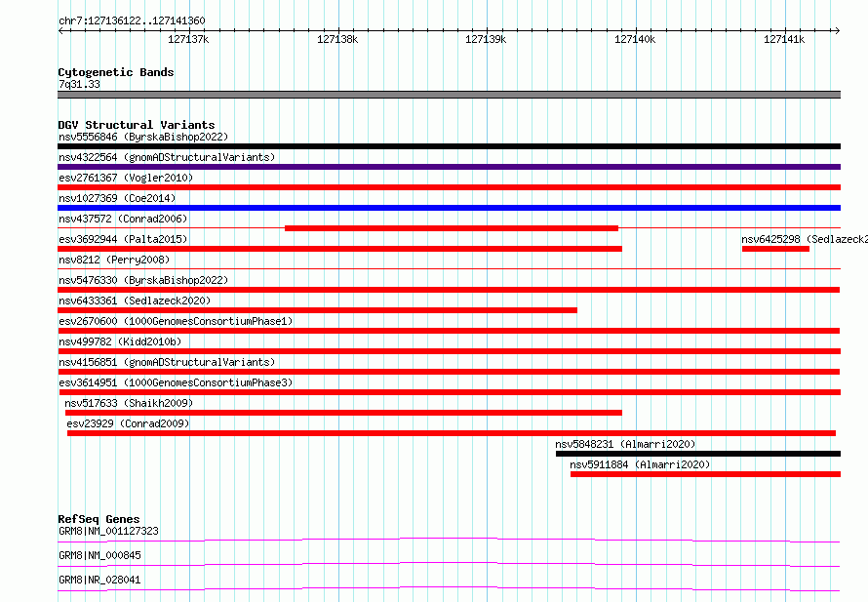The image size is (868, 602).
Task: Click the red nsv5911884 variant bar
Action: [x=706, y=474]
